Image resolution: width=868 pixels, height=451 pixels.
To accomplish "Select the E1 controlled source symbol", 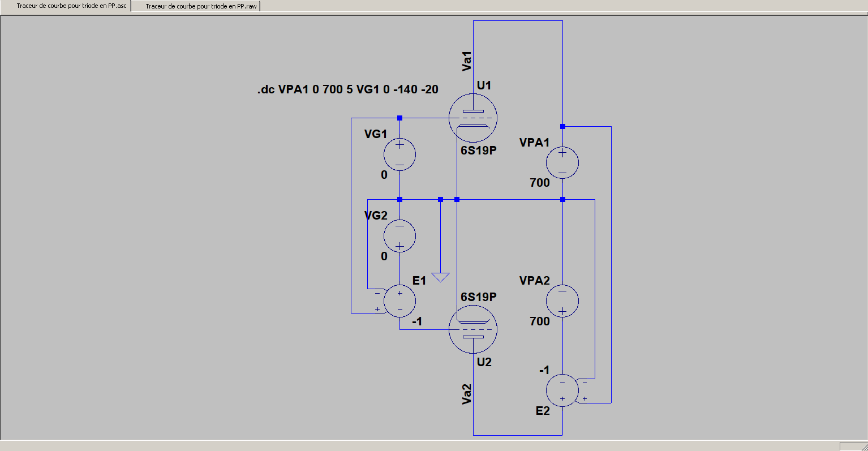I will click(400, 301).
